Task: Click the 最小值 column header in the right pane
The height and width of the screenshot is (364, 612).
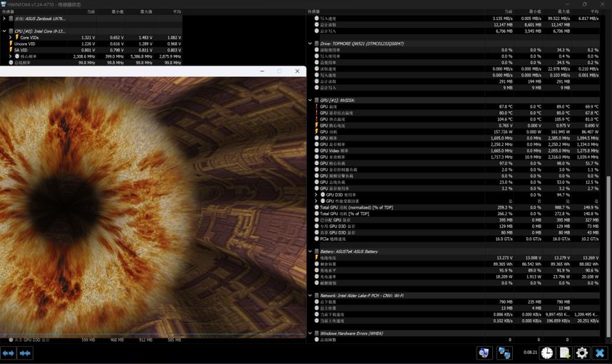Action: click(535, 11)
